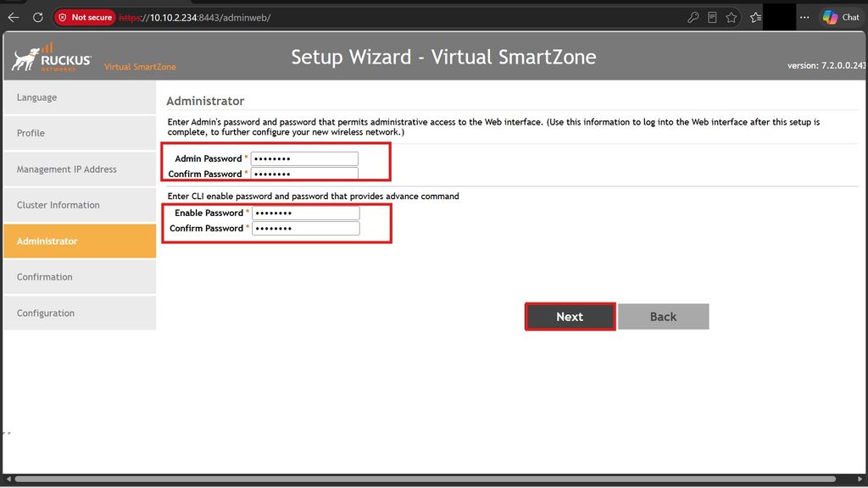Image resolution: width=868 pixels, height=488 pixels.
Task: Click the Back button
Action: point(663,317)
